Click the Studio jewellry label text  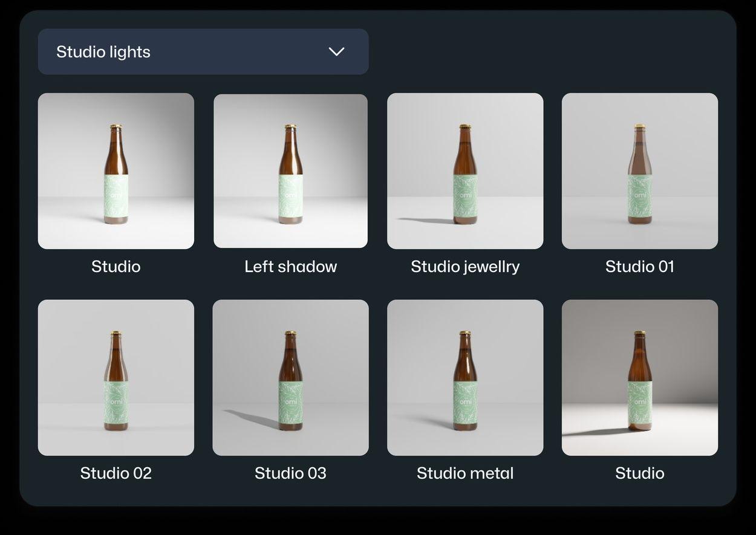coord(465,266)
